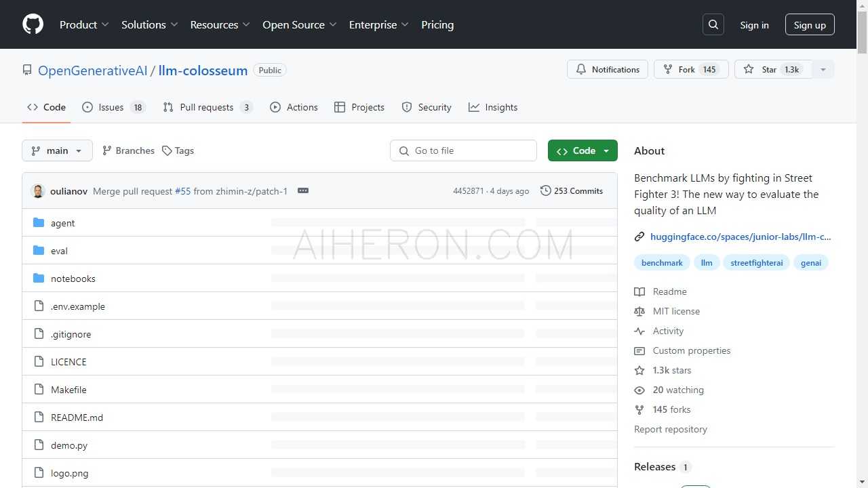Click the file icon next to Makefile
Image resolution: width=868 pixels, height=488 pixels.
pos(39,390)
